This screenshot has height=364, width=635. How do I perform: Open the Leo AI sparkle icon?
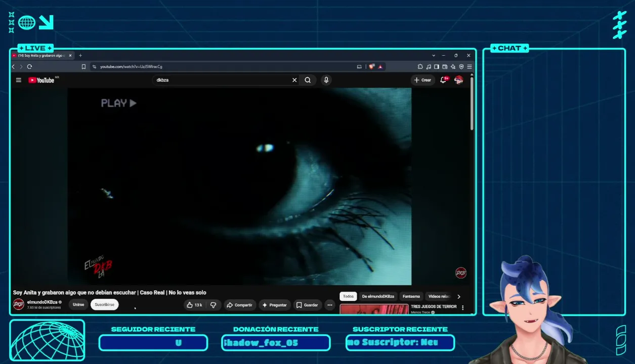click(x=453, y=66)
